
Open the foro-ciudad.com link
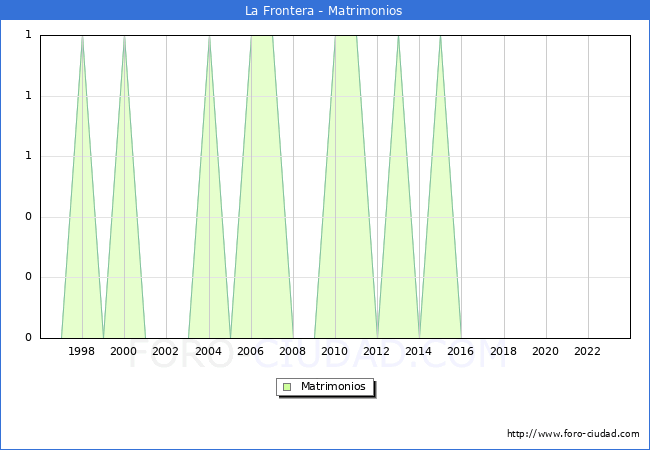[x=573, y=434]
